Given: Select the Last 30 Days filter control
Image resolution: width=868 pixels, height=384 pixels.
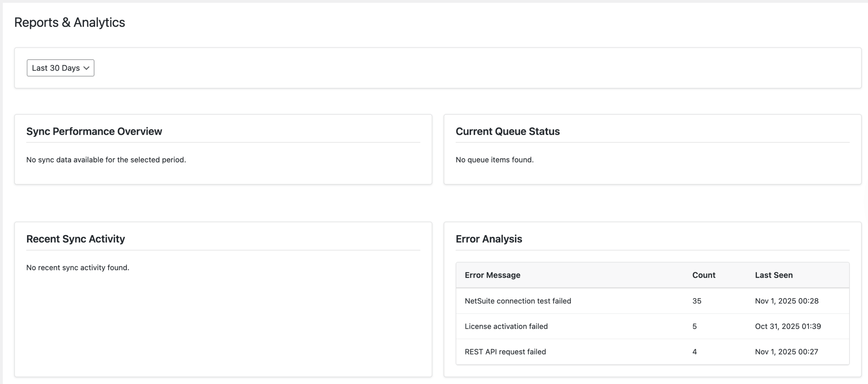Looking at the screenshot, I should pos(60,68).
